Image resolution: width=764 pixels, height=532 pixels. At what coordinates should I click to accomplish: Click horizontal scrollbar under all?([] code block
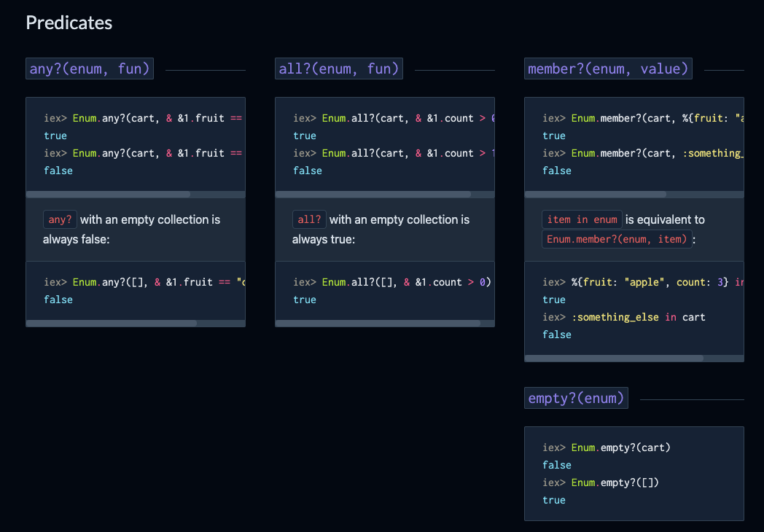(378, 323)
